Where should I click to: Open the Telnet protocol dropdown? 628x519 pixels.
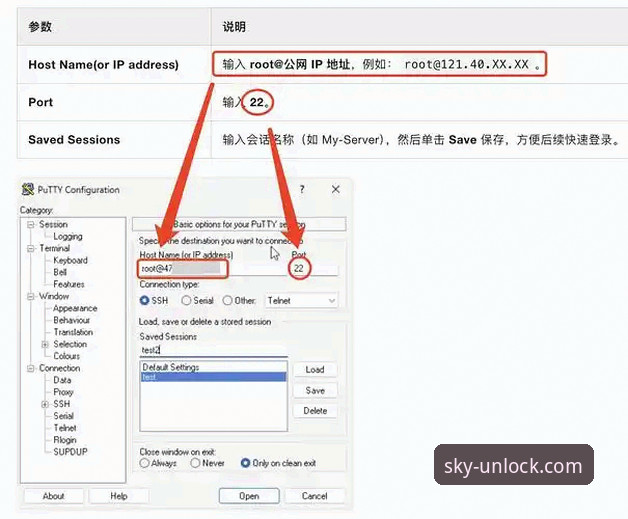[x=301, y=300]
